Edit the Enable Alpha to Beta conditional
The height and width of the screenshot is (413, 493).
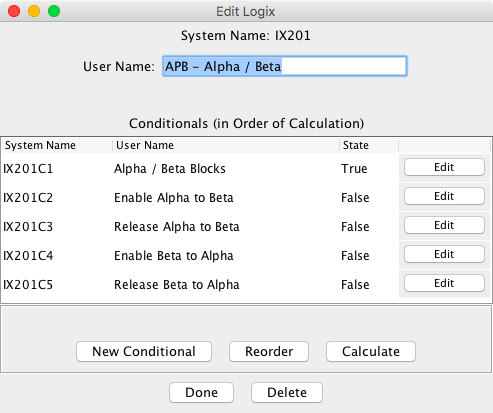444,196
